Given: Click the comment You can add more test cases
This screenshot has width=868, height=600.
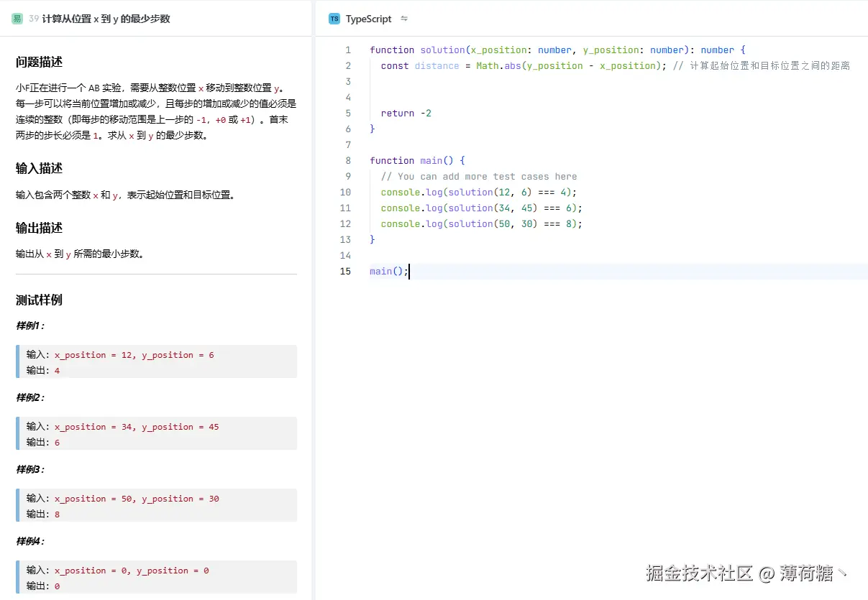Looking at the screenshot, I should point(479,176).
